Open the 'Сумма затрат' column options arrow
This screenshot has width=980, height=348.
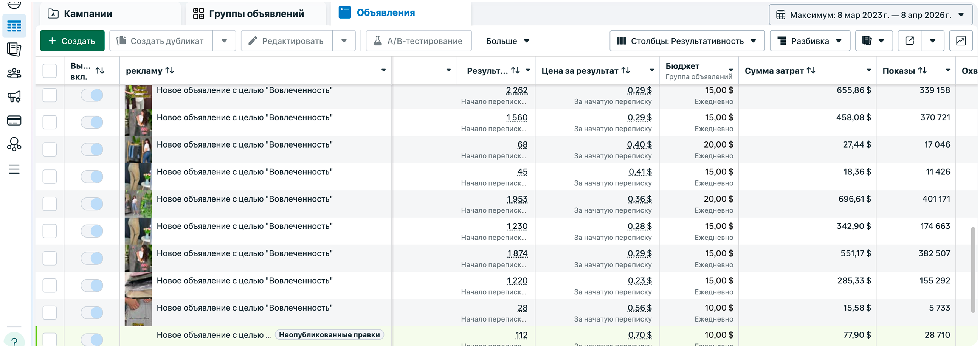(869, 70)
